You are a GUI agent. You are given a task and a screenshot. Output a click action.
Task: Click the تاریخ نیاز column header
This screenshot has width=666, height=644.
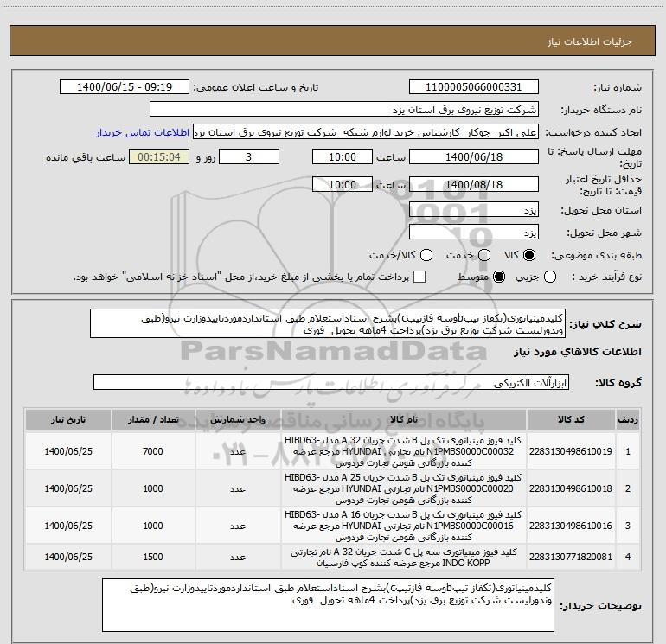tap(68, 420)
